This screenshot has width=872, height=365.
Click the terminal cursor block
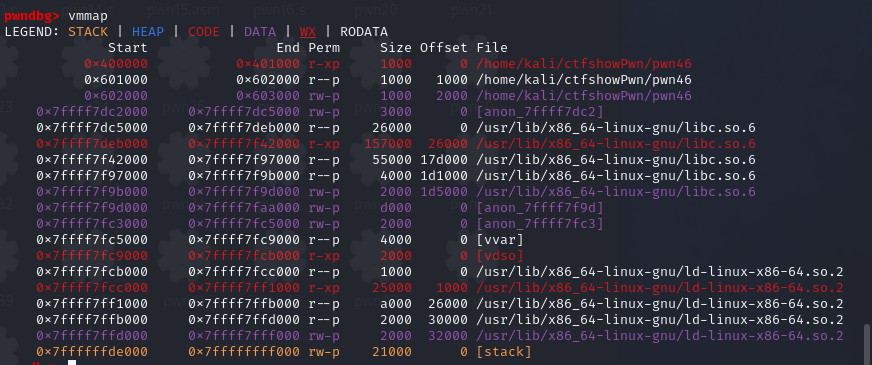[x=71, y=363]
